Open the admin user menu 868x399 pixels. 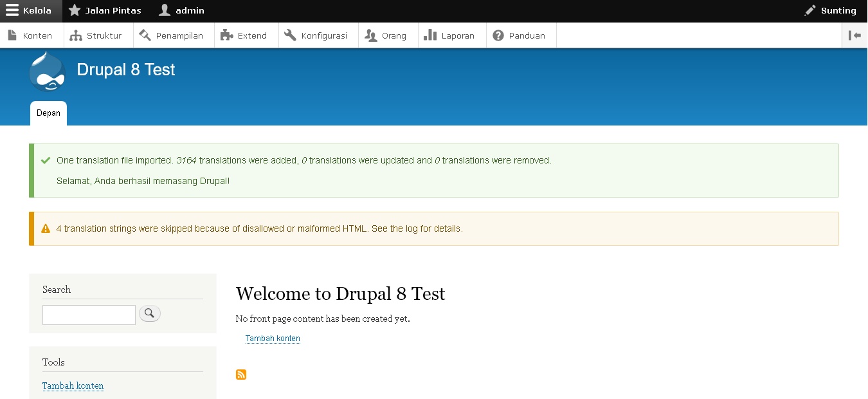click(x=182, y=11)
